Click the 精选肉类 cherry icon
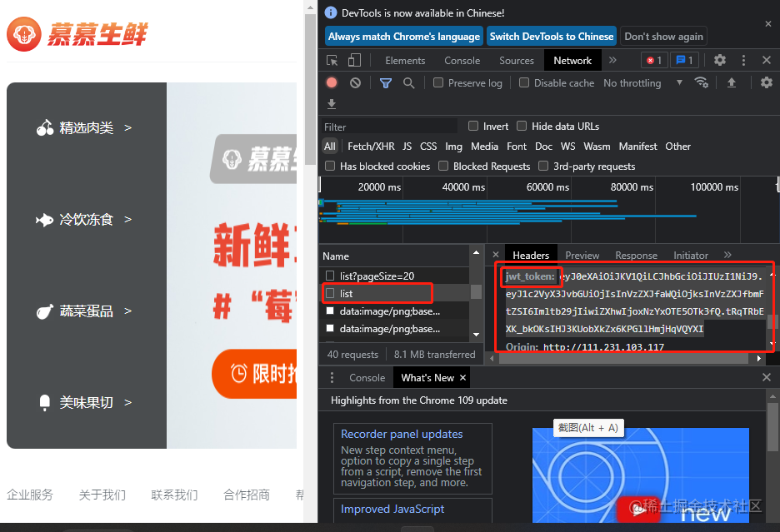The image size is (780, 532). [x=45, y=127]
